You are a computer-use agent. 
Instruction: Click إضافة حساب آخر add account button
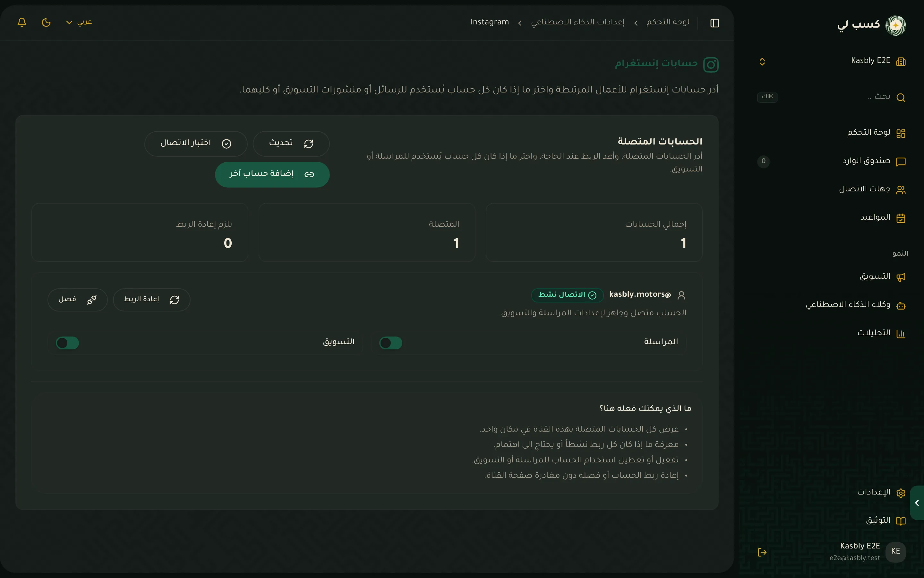tap(272, 174)
